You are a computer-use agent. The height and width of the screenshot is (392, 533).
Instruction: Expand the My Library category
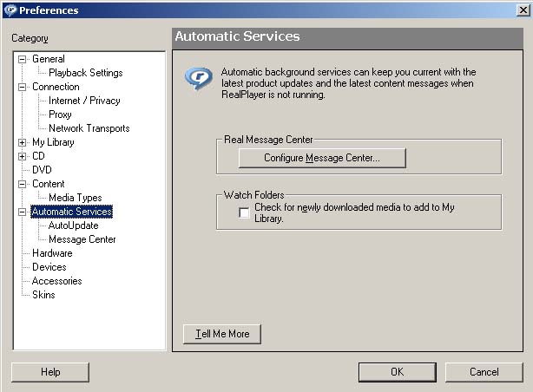pos(23,142)
